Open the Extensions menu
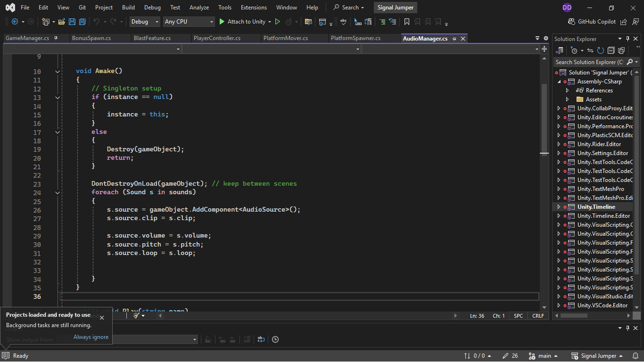The image size is (644, 362). pos(254,8)
